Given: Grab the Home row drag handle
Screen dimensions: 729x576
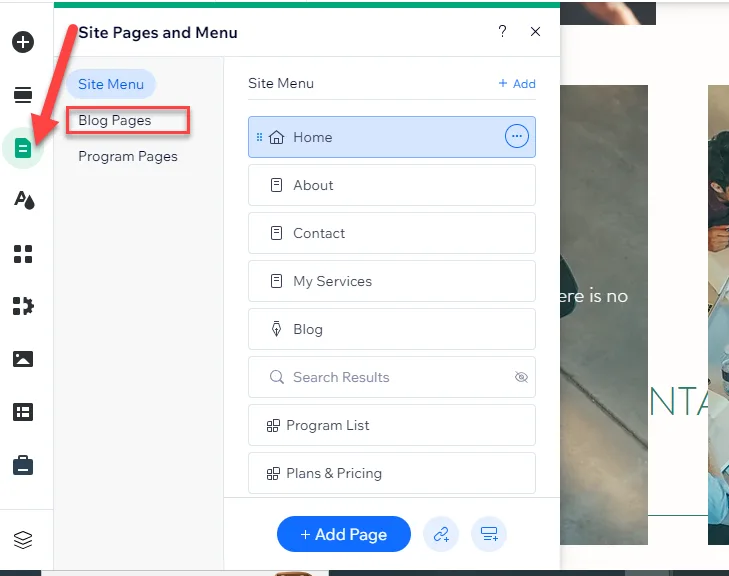Looking at the screenshot, I should 259,137.
